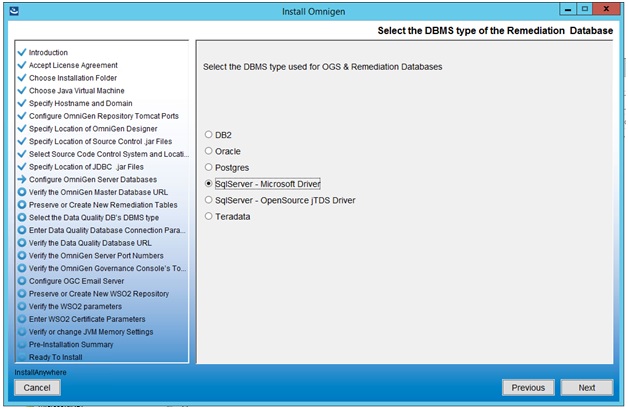Click checkmark next to Choose Java Virtual Machine
Viewport: 628px width, 409px height.
[x=22, y=91]
